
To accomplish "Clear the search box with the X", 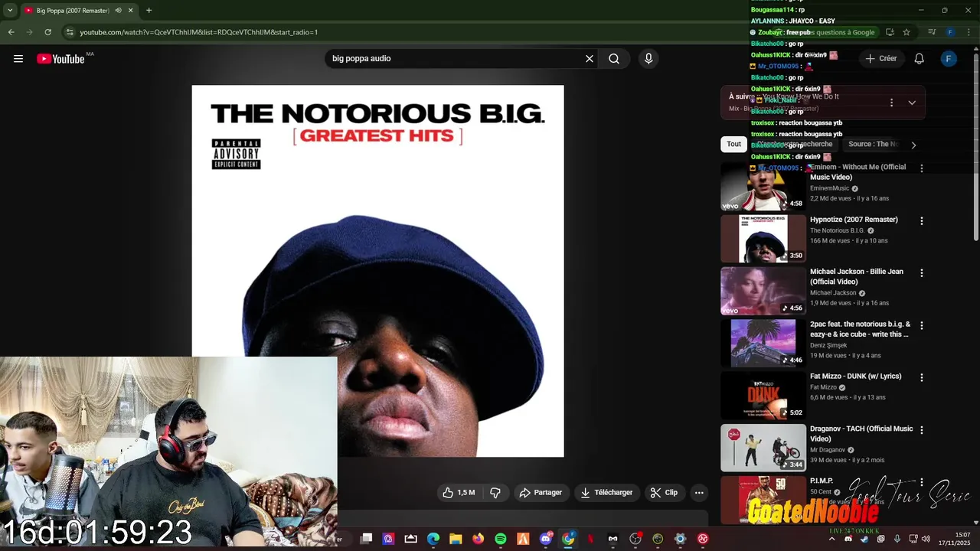I will click(590, 59).
